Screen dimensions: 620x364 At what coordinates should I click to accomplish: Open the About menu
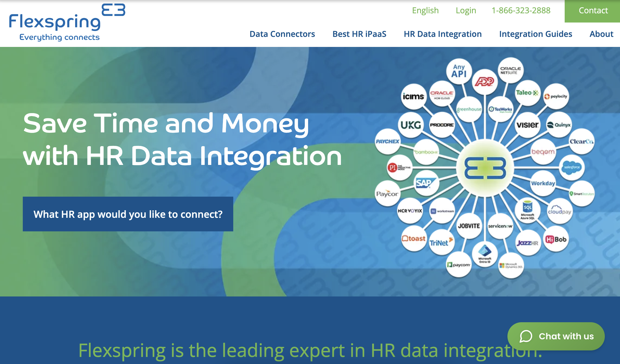(x=601, y=34)
